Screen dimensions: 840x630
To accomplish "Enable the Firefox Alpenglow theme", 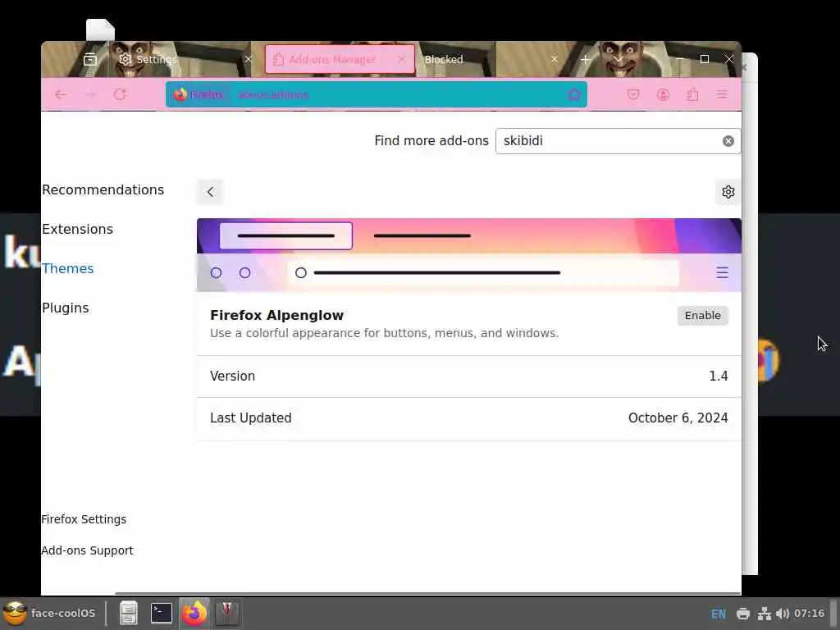I will tap(702, 316).
